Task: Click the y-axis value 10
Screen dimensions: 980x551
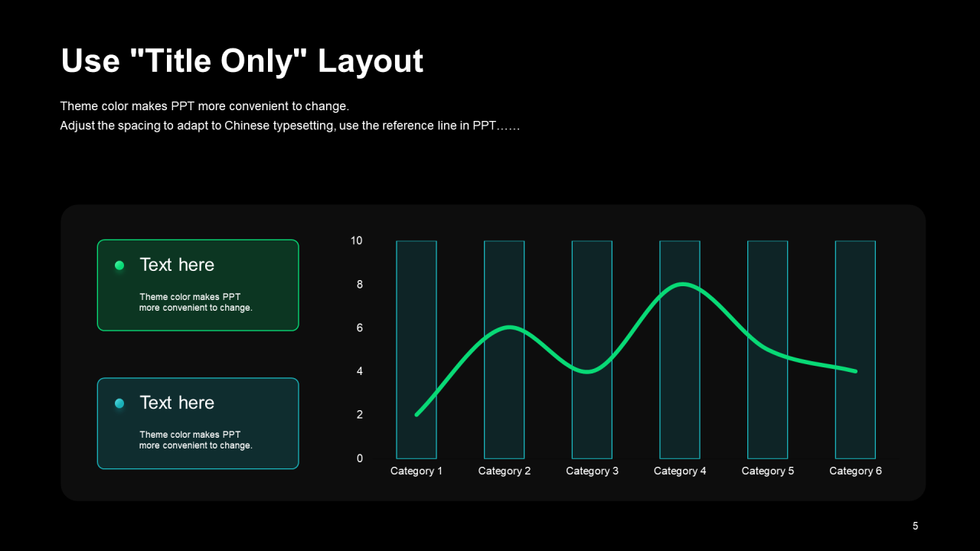Action: [357, 241]
